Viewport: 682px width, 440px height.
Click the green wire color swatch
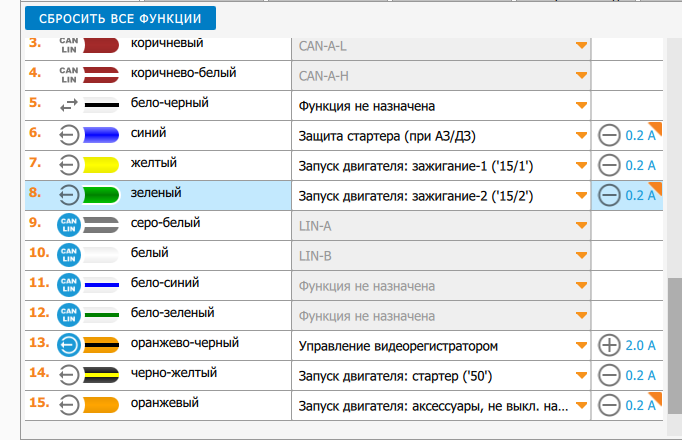coord(101,195)
